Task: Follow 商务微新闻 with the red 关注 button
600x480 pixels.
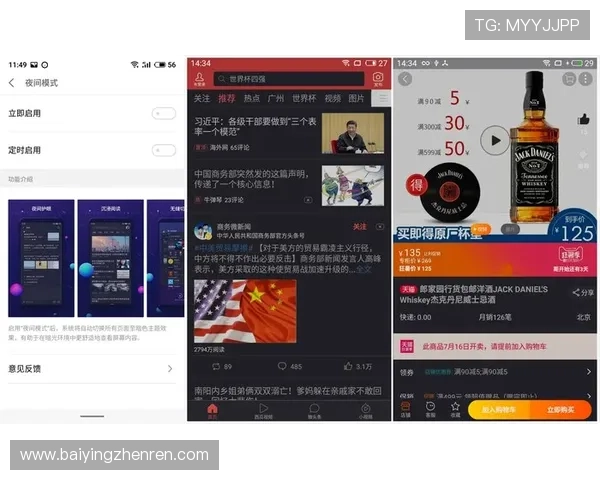Action: point(359,227)
